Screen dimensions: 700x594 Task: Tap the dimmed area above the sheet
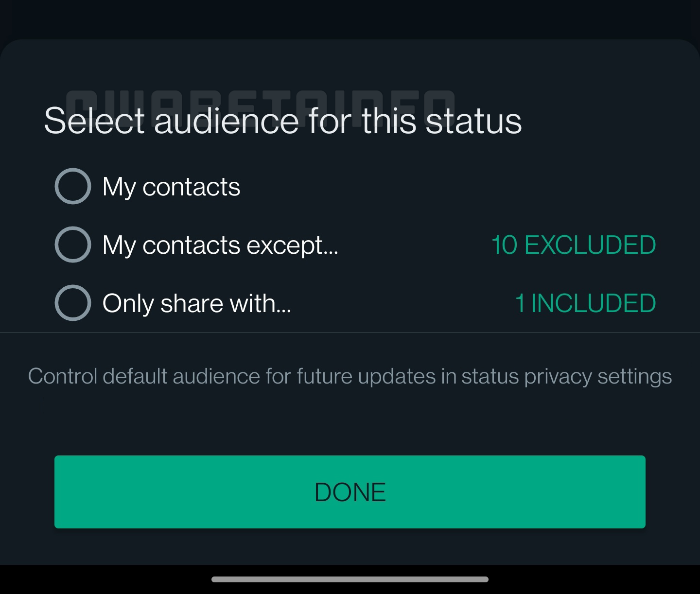350,18
